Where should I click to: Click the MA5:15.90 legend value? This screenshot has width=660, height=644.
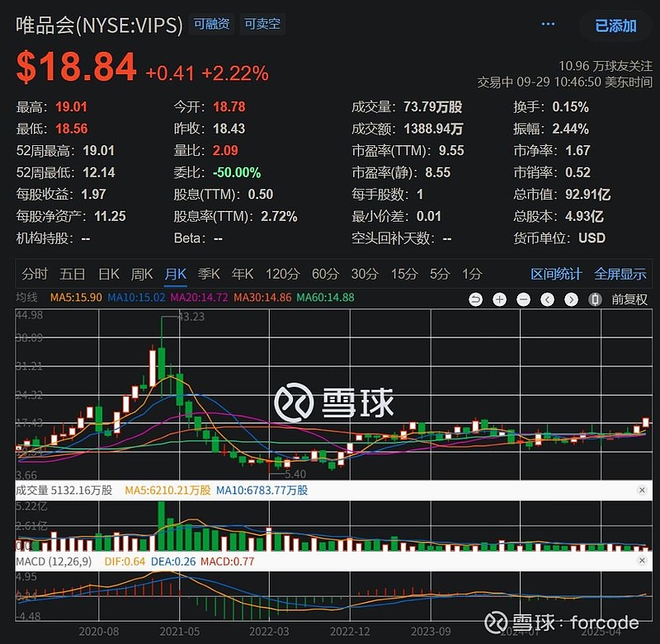(76, 298)
